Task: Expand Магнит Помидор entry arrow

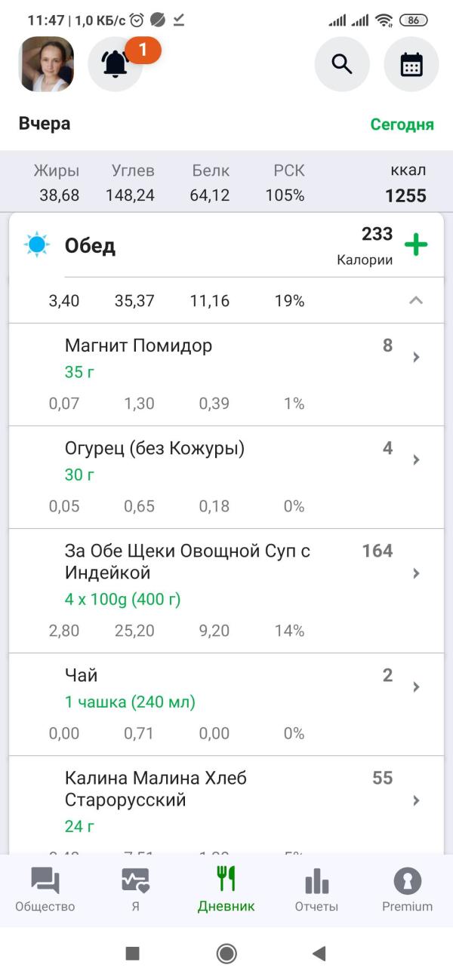Action: [416, 358]
